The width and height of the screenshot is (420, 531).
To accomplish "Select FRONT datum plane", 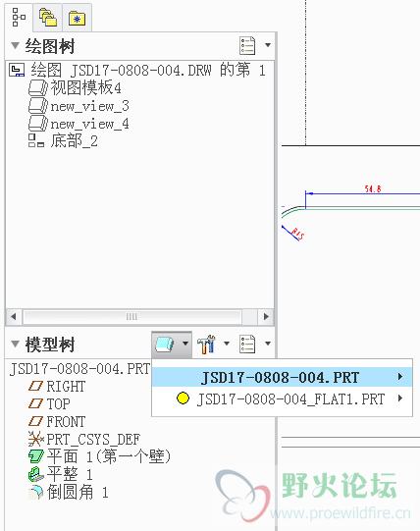I will point(66,422).
